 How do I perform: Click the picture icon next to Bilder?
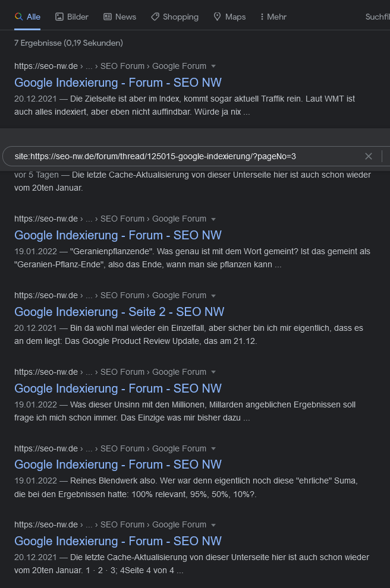[x=59, y=17]
